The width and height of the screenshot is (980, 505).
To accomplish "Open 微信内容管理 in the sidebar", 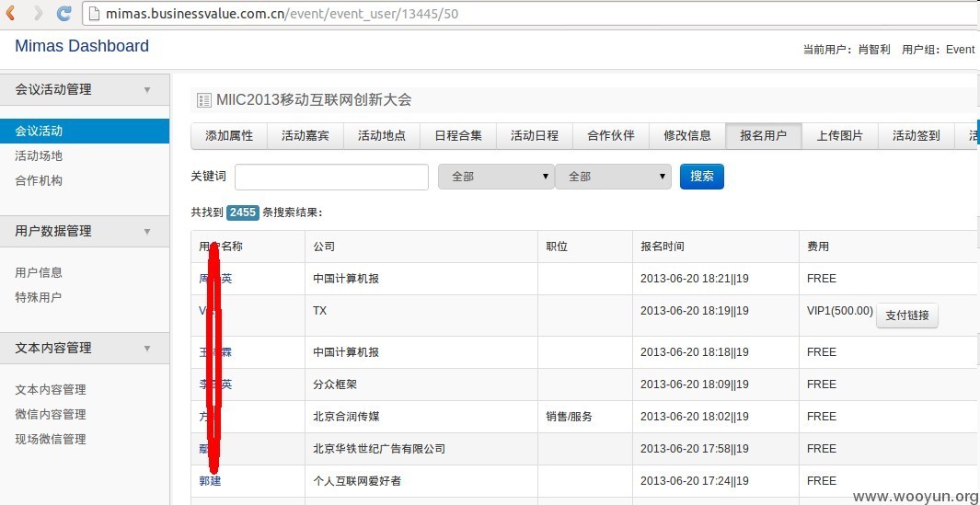I will (x=51, y=414).
